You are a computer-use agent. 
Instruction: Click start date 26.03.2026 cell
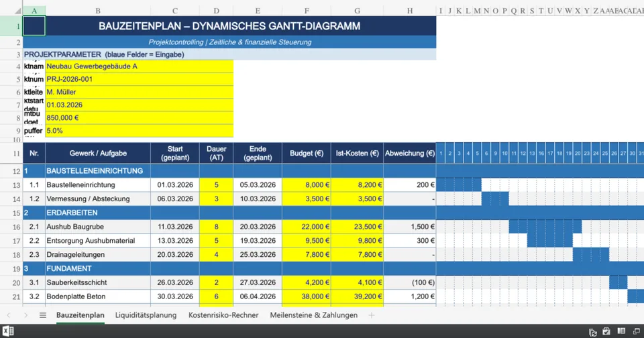tap(175, 282)
